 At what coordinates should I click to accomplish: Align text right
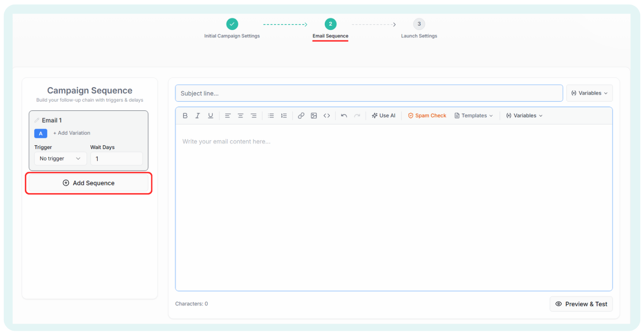click(x=254, y=115)
